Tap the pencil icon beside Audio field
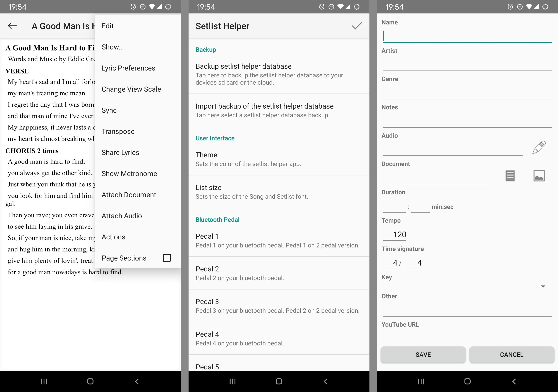 coord(539,147)
